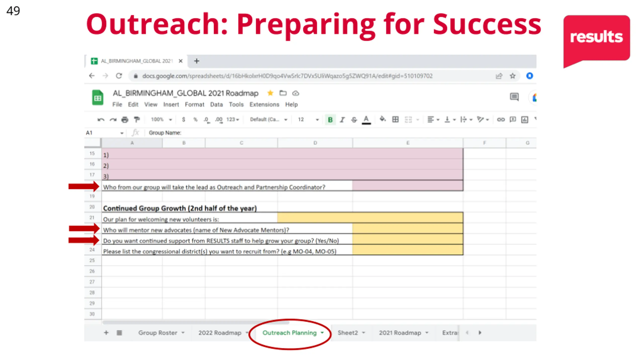This screenshot has height=362, width=644.
Task: Close the AL_BIRMINGHAM_GLOBAL browser tab
Action: click(x=181, y=61)
